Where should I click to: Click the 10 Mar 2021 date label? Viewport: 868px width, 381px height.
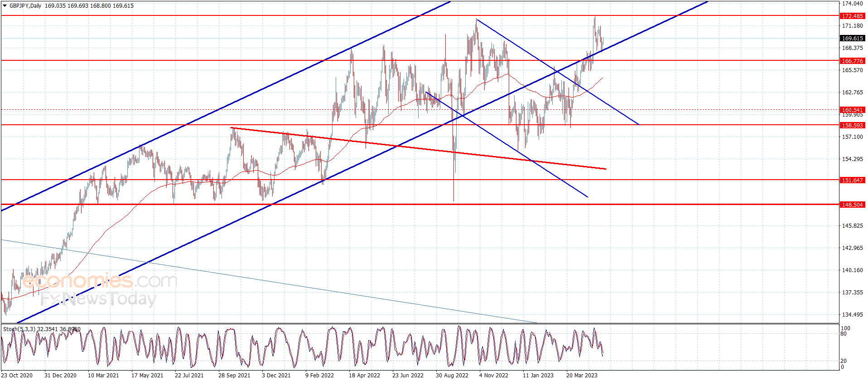103,375
